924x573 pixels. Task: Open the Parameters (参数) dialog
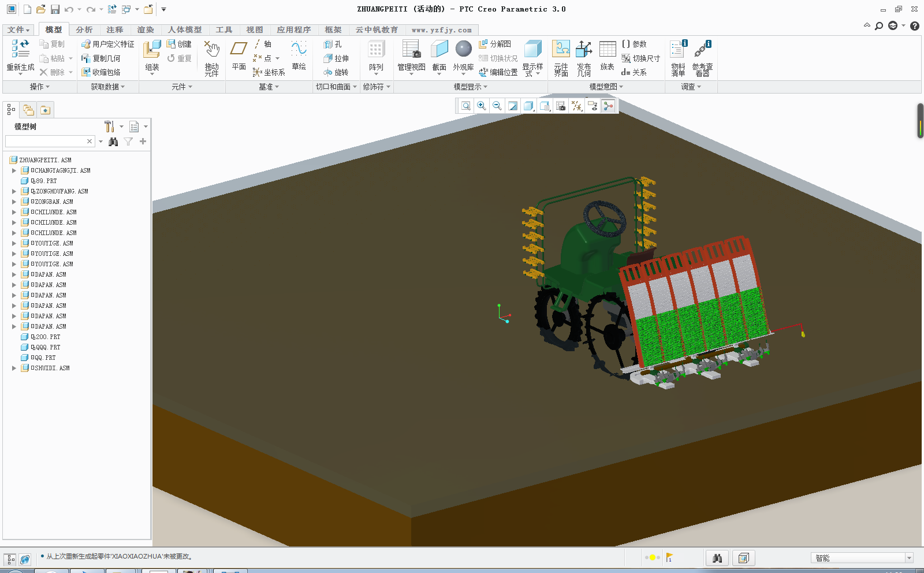634,44
